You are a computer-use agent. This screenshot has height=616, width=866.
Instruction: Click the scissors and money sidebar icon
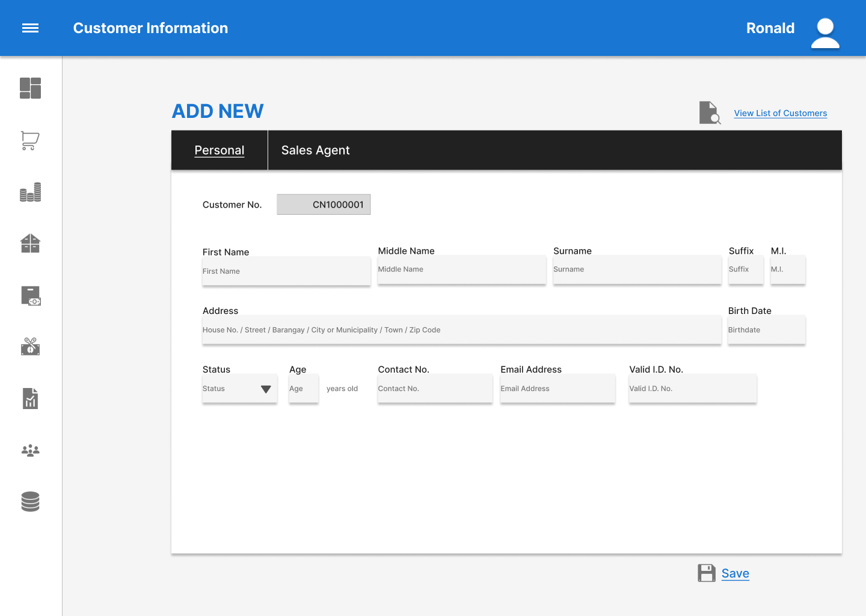(30, 346)
